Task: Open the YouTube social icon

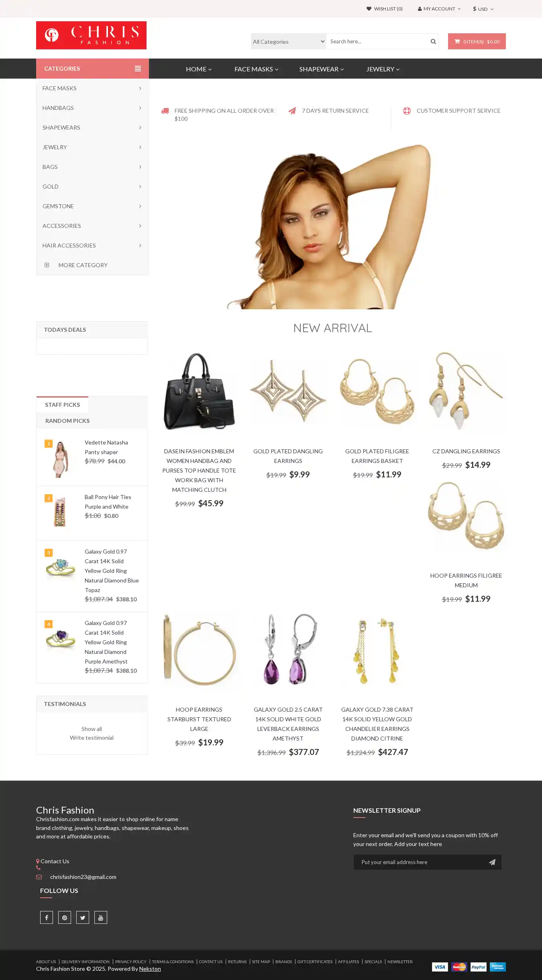Action: pyautogui.click(x=101, y=917)
